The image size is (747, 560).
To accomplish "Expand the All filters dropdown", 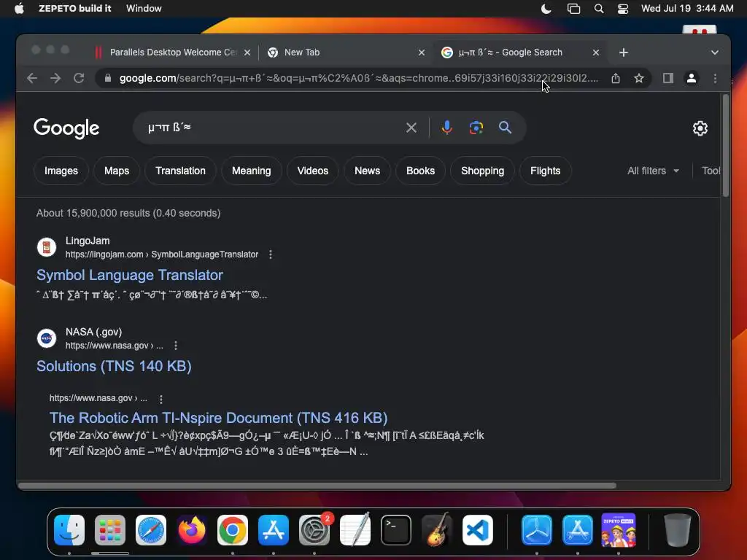I will pyautogui.click(x=653, y=171).
